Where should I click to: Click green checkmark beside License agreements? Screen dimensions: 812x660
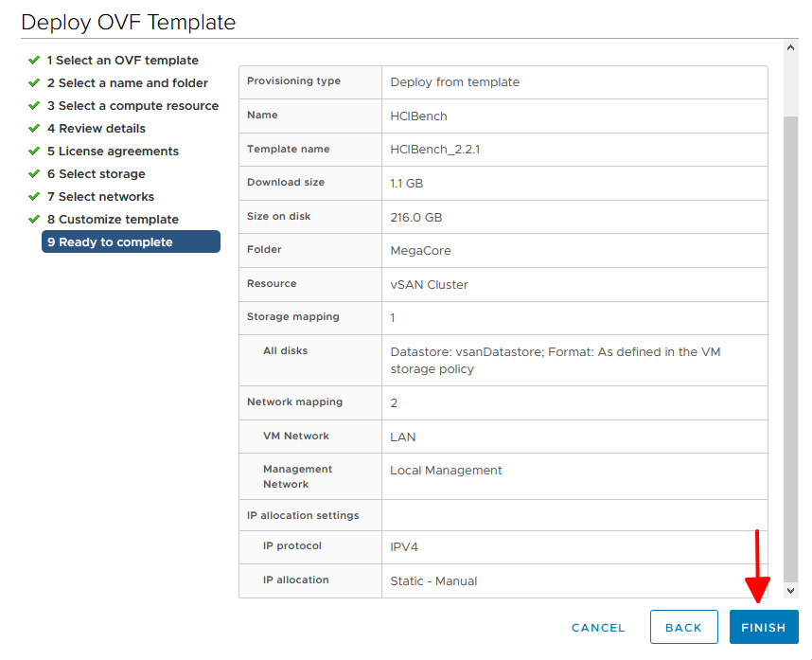(34, 151)
